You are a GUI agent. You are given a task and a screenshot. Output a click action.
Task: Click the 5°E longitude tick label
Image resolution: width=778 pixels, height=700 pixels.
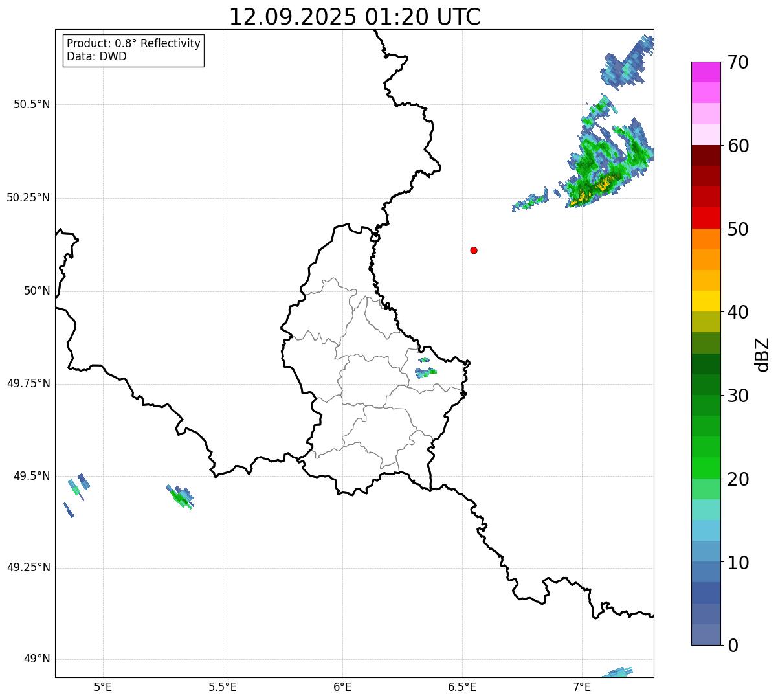(x=103, y=686)
